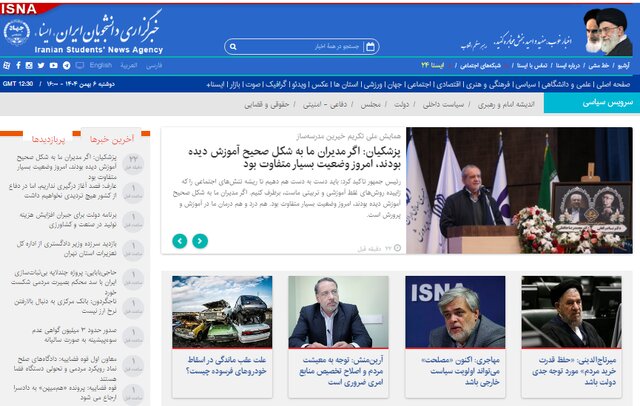Open sidebar item برنامه دولت برای جبران افزایش هزینه
This screenshot has width=640, height=406.
68,220
